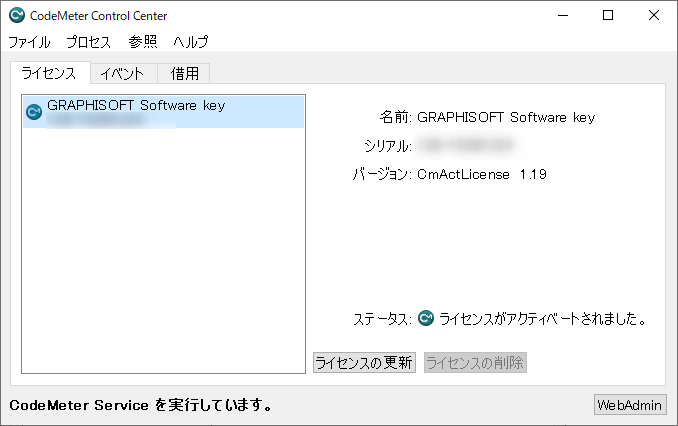Switch to the イベント tab
This screenshot has width=678, height=426.
(x=123, y=74)
